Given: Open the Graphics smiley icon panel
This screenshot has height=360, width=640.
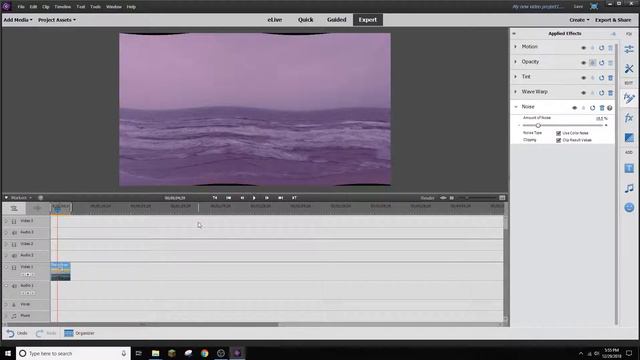Looking at the screenshot, I should coord(629,207).
